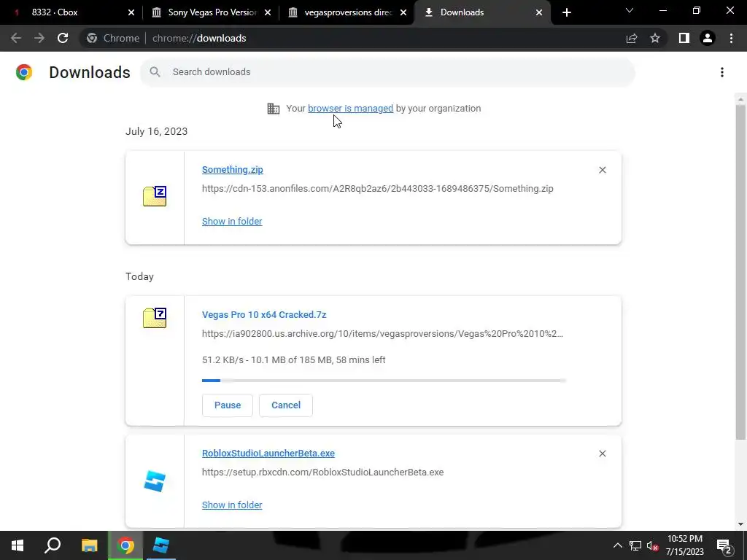Go back using the browser back arrow
The width and height of the screenshot is (747, 560).
[x=16, y=38]
